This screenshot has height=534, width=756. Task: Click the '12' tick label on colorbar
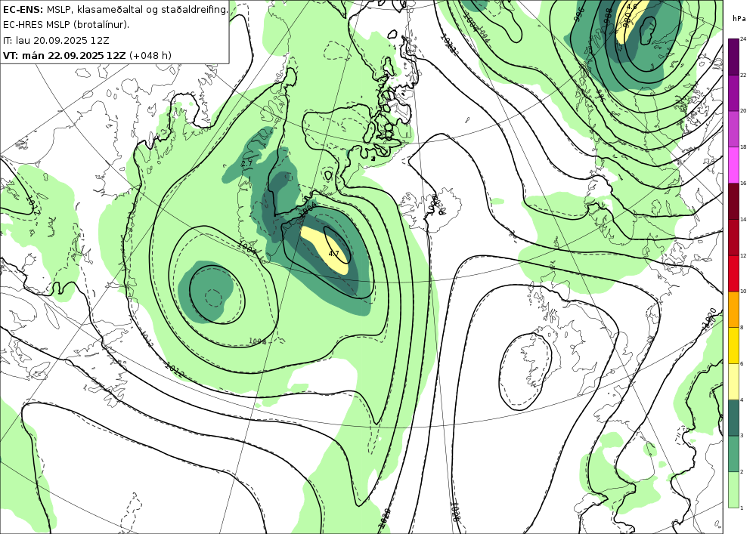(x=743, y=255)
